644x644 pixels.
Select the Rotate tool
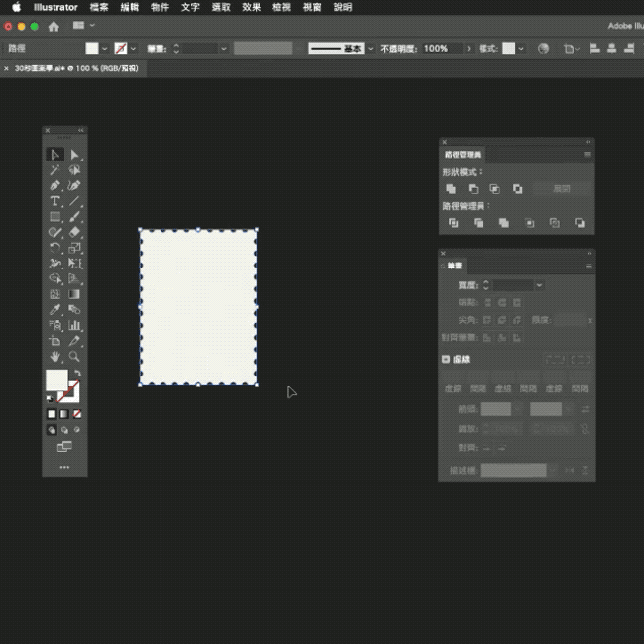(x=55, y=248)
